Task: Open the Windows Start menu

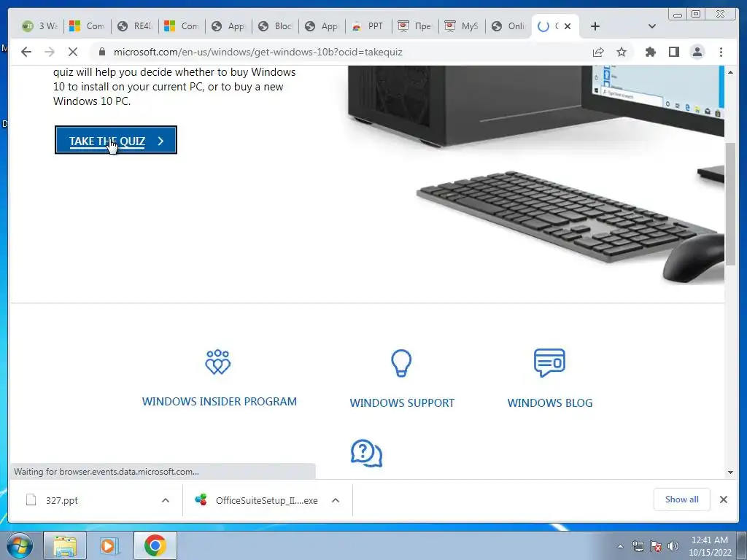Action: pyautogui.click(x=20, y=545)
